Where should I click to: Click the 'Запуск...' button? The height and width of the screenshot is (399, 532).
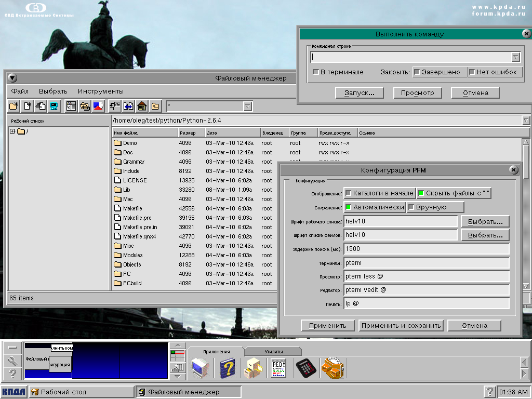360,93
